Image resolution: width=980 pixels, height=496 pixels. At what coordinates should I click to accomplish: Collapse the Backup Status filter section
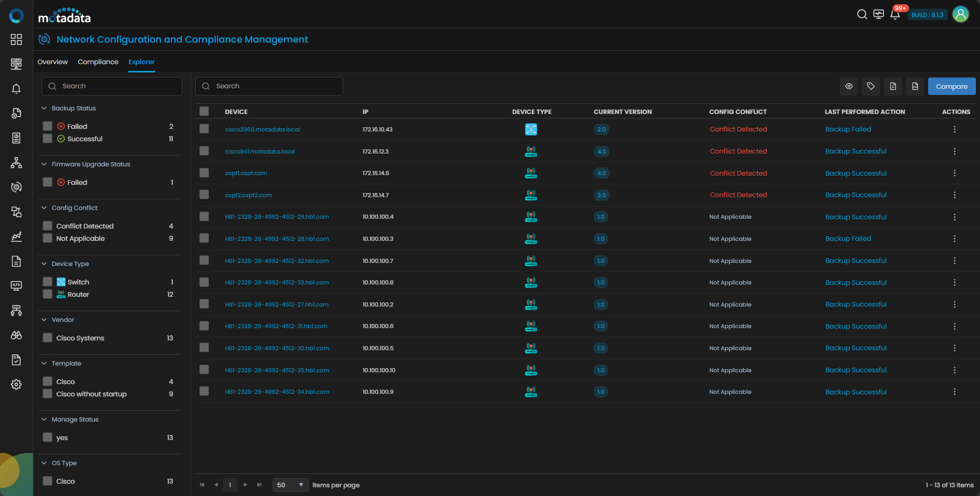pos(44,108)
